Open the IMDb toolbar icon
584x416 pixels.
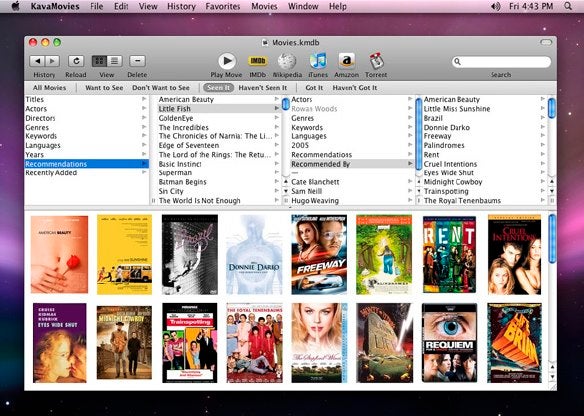pos(258,61)
